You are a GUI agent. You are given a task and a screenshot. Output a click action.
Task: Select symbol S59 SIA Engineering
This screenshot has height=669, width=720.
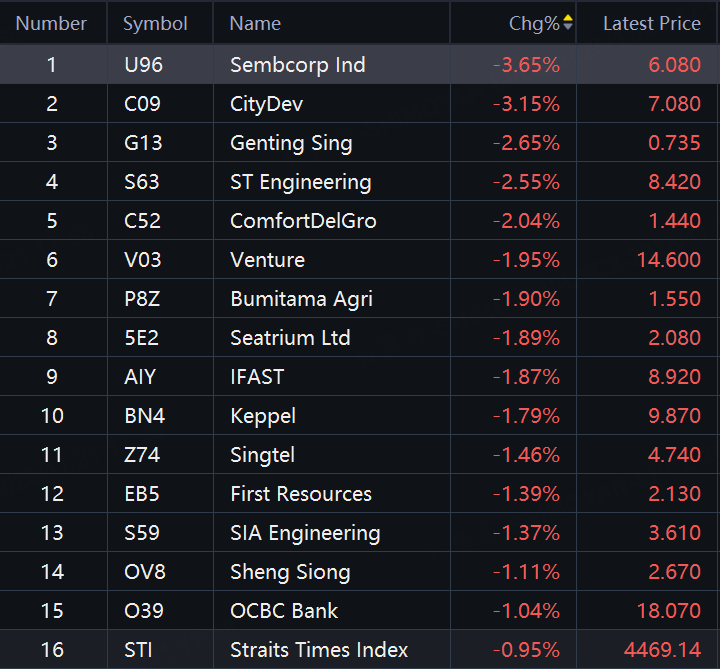142,533
